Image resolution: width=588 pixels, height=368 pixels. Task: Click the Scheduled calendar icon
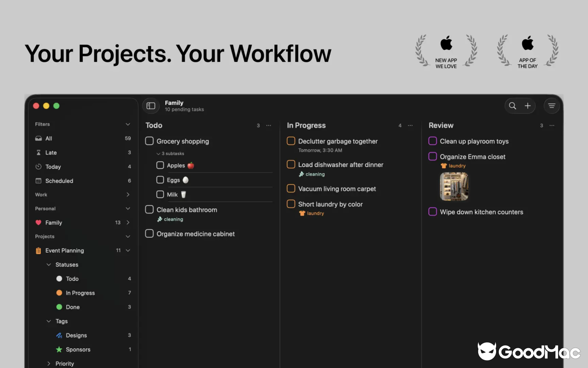[x=39, y=181]
